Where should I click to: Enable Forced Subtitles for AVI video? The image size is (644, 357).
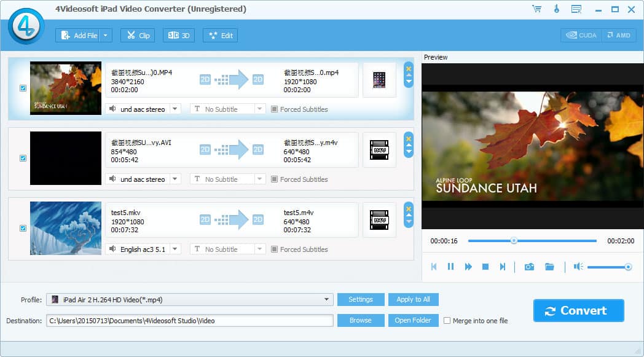[x=274, y=179]
